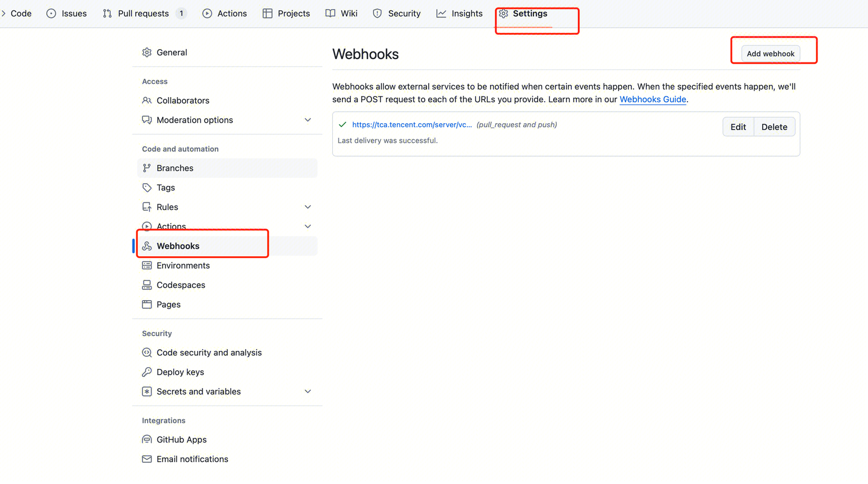Click the Add webhook button
Viewport: 868px width, 484px height.
pyautogui.click(x=770, y=54)
